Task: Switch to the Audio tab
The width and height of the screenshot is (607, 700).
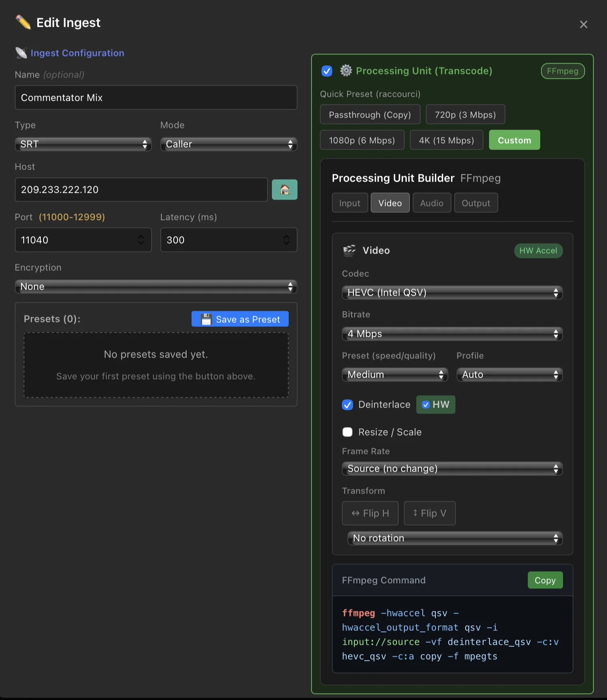Action: [432, 203]
